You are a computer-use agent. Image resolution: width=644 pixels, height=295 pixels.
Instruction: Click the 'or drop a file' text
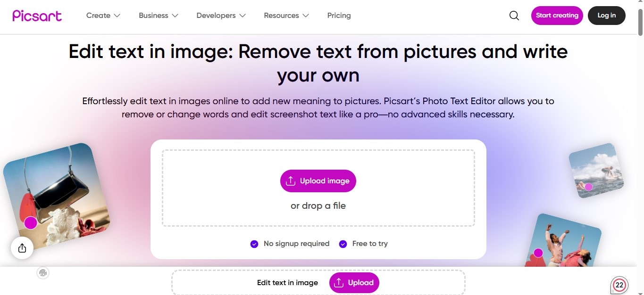coord(318,206)
